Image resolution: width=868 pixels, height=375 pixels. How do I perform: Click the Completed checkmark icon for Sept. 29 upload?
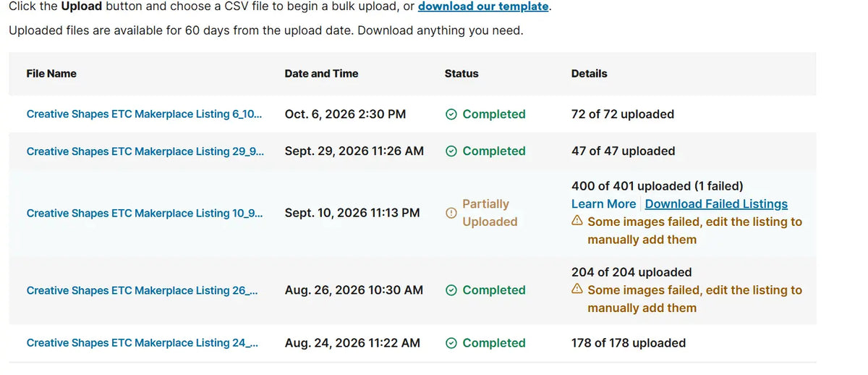click(x=451, y=151)
